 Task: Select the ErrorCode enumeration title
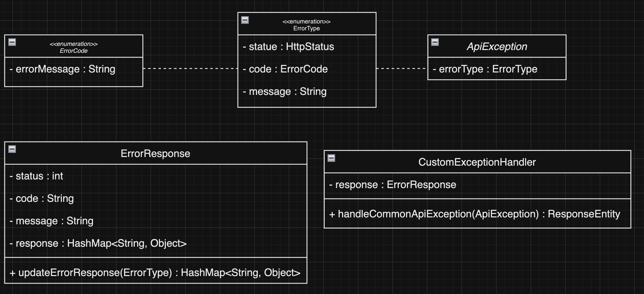[x=74, y=47]
